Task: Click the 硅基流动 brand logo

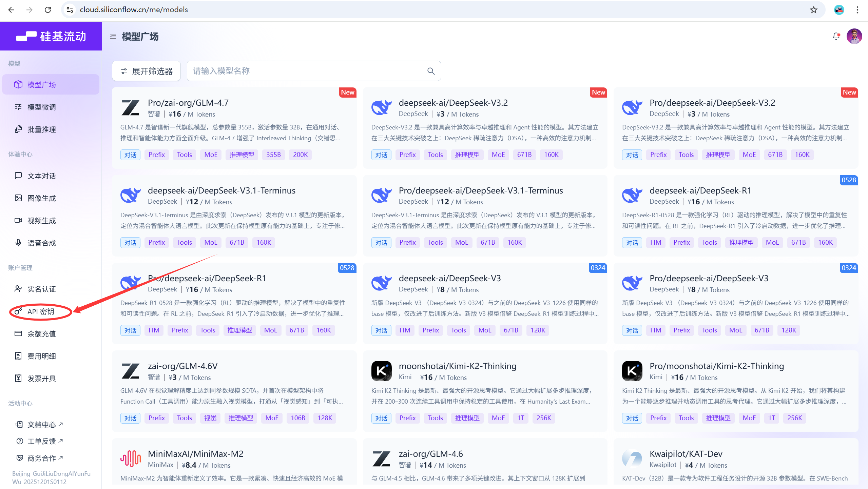Action: (x=51, y=36)
